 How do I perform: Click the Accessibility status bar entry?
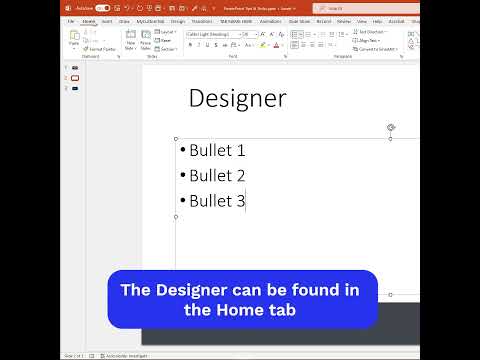click(124, 356)
